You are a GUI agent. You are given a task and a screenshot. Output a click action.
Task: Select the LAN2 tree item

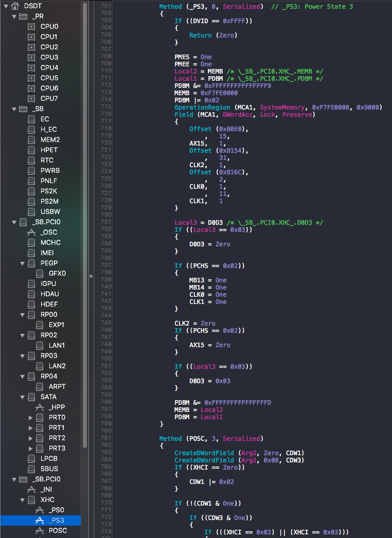(x=57, y=366)
